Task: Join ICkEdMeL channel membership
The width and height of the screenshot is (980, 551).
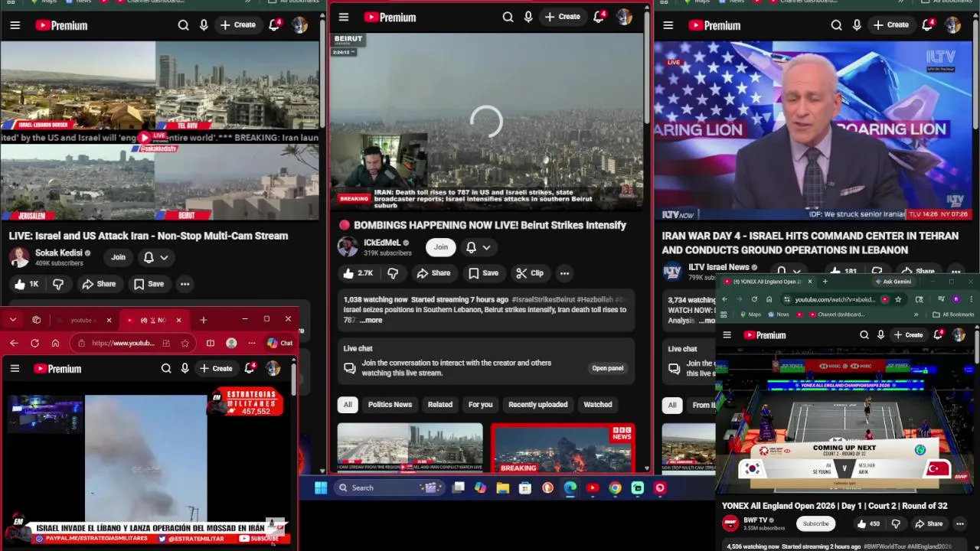Action: [x=441, y=247]
